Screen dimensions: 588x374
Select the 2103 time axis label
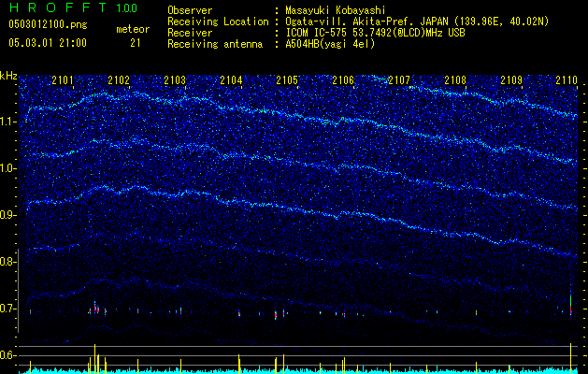[175, 81]
